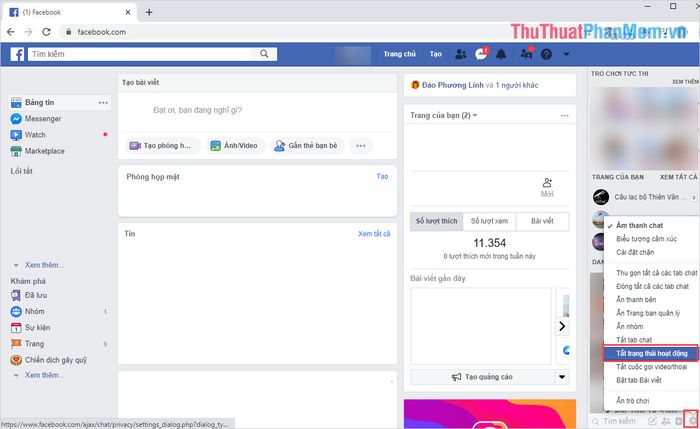The width and height of the screenshot is (700, 429).
Task: Click the Ảnh/Video button in composer
Action: click(x=233, y=146)
